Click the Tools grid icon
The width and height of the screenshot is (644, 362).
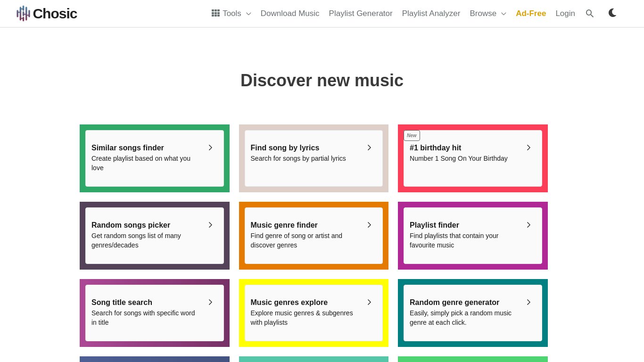click(215, 13)
